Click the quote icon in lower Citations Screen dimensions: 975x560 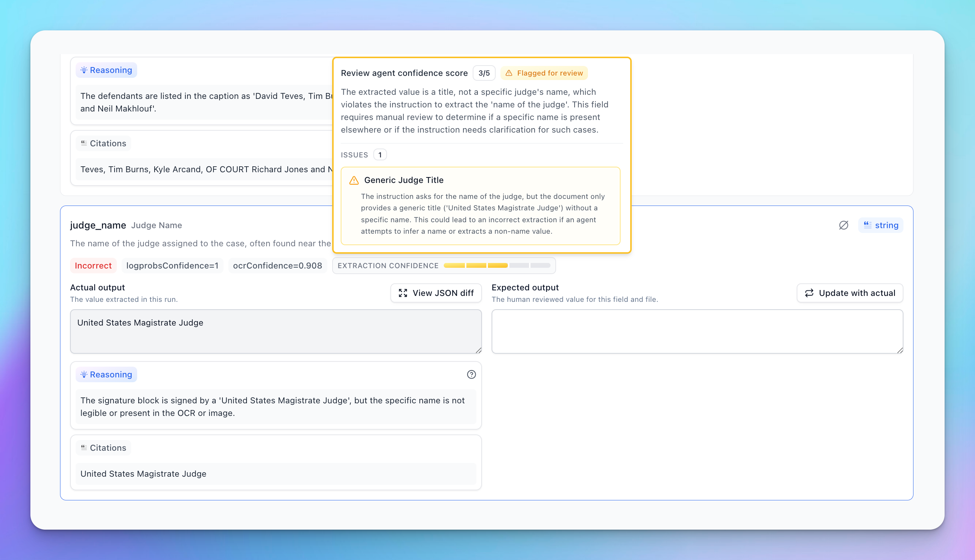84,447
